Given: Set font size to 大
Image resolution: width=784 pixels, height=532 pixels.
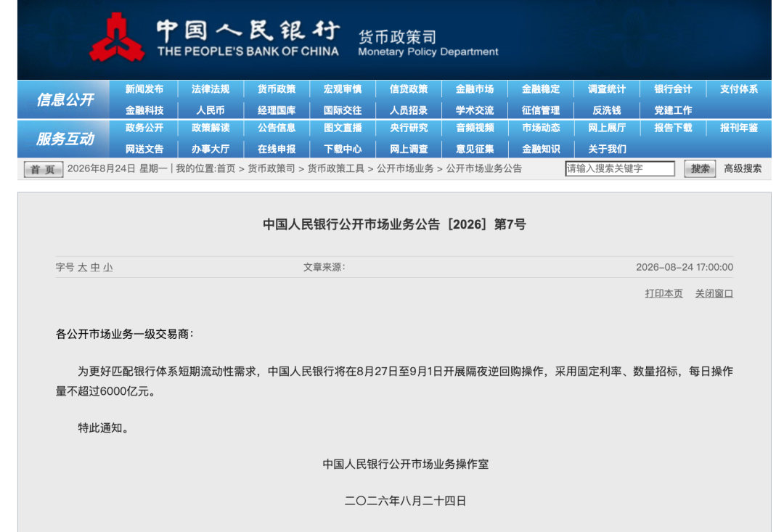Looking at the screenshot, I should click(x=83, y=268).
